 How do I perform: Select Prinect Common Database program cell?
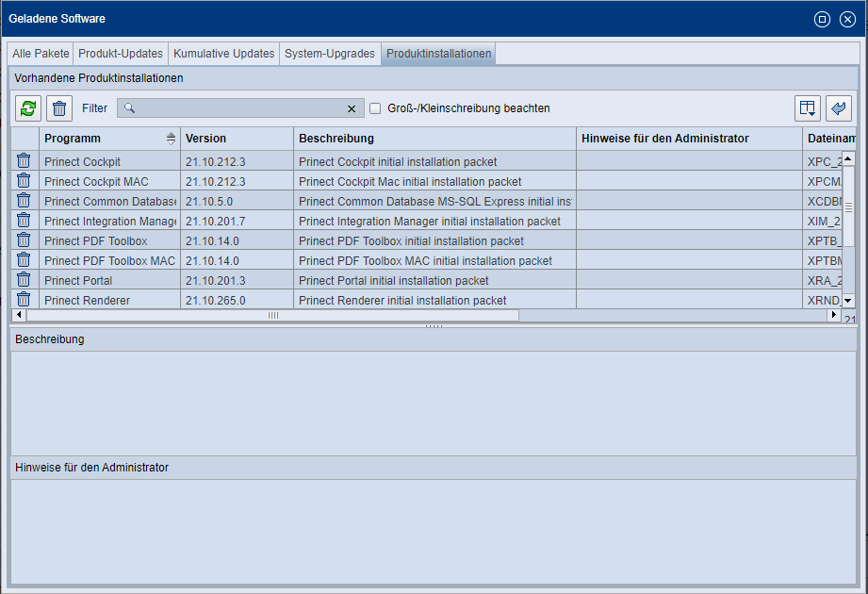coord(109,202)
